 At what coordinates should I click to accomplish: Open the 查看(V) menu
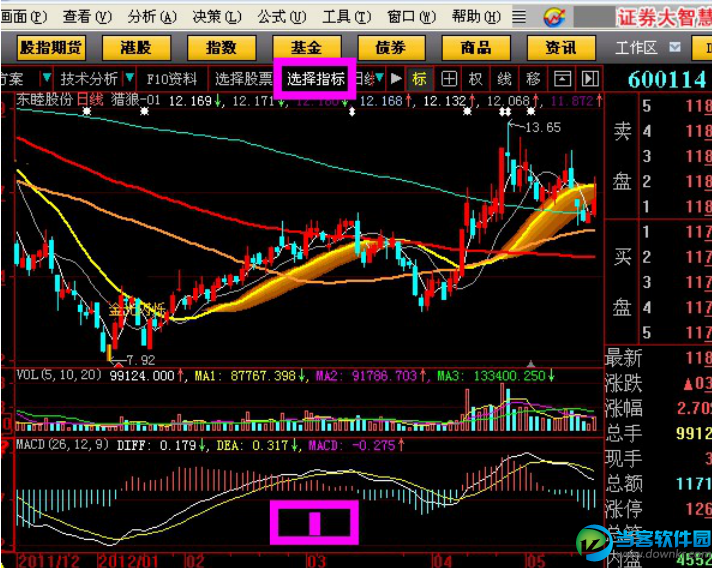coord(87,17)
